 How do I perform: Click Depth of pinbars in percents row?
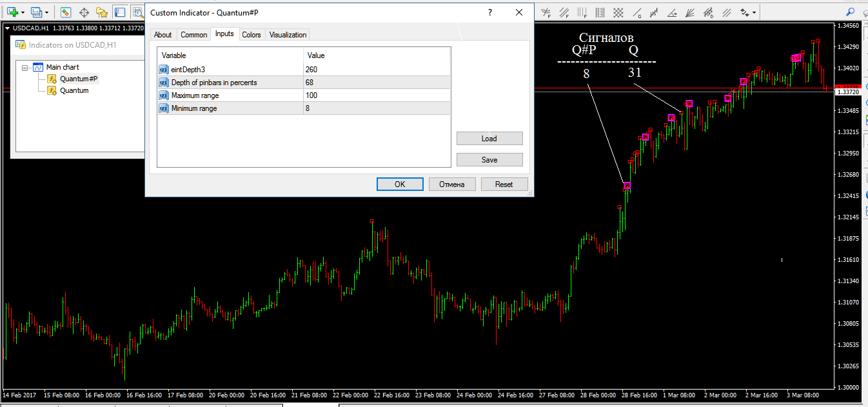304,82
